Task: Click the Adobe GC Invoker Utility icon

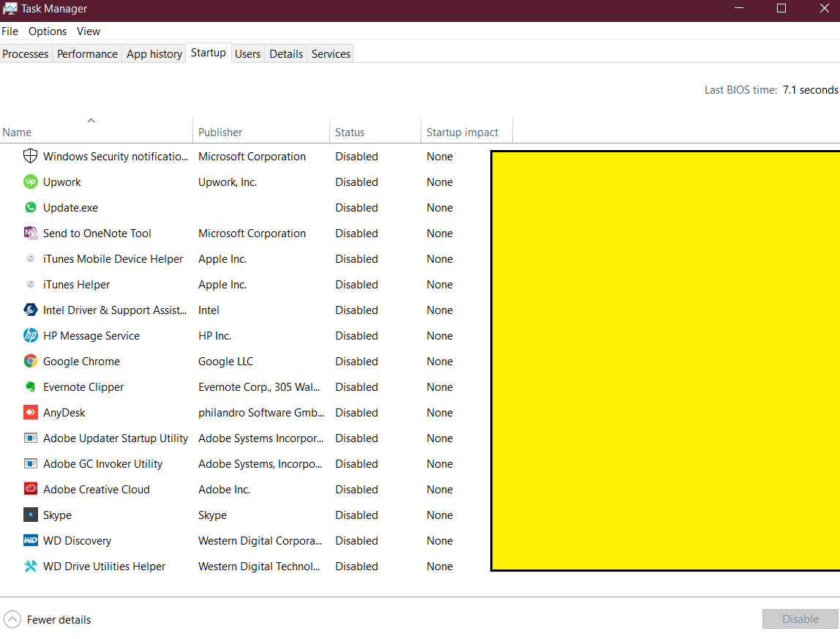Action: (x=31, y=464)
